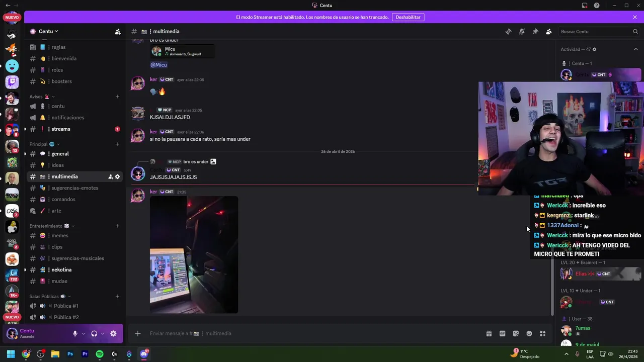
Task: Toggle headphones deafen in user panel
Action: pos(94,334)
